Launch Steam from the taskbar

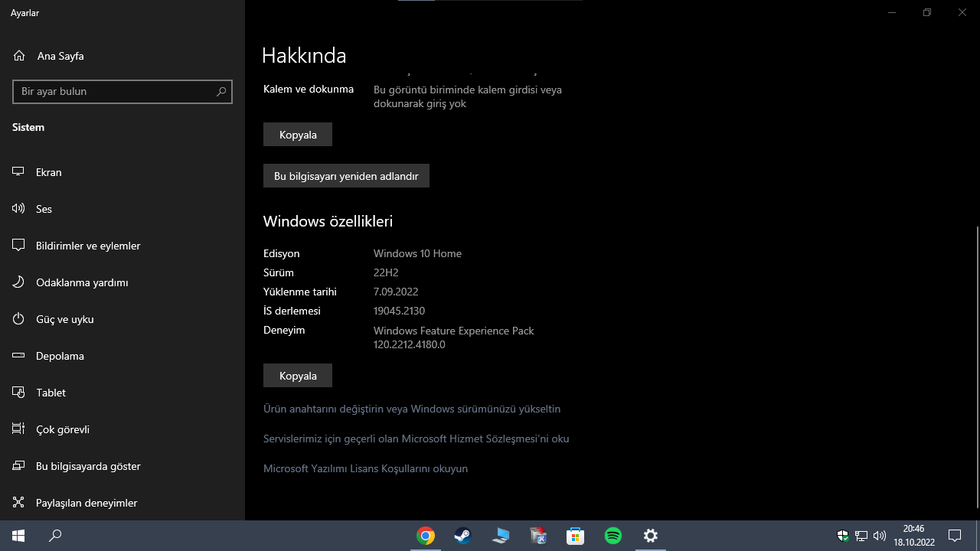click(462, 536)
